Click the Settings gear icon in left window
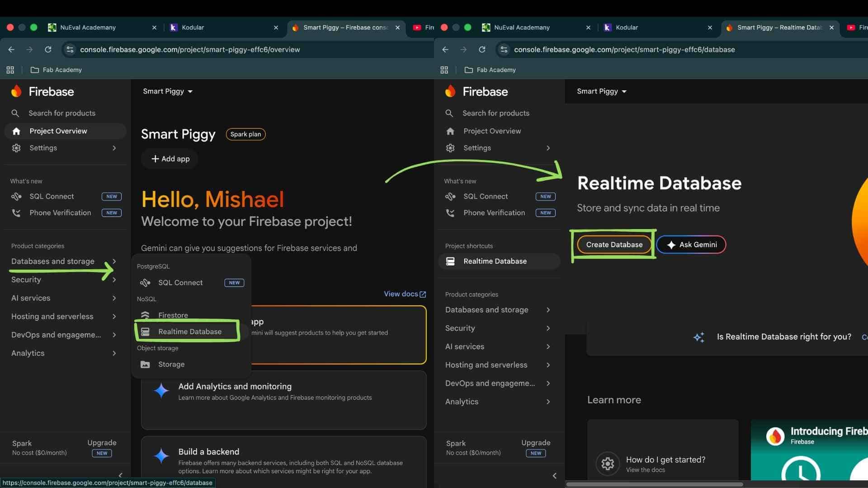This screenshot has height=488, width=868. [x=16, y=148]
